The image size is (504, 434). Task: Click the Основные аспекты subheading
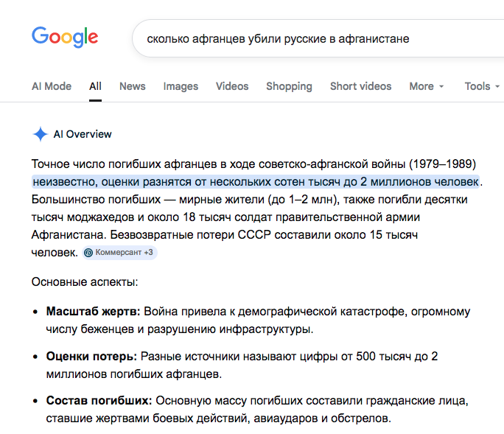85,281
